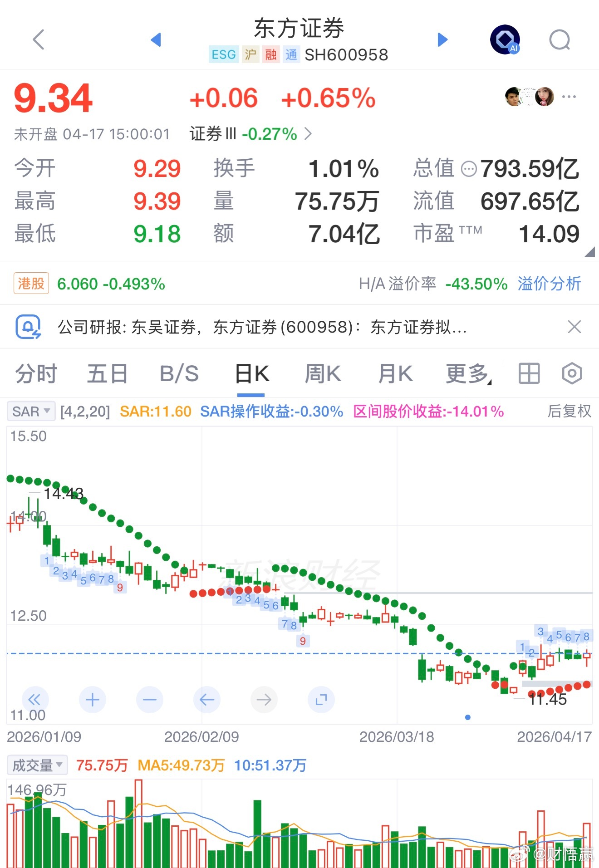599x868 pixels.
Task: Open the three-dots more menu beside avatars
Action: click(x=569, y=97)
